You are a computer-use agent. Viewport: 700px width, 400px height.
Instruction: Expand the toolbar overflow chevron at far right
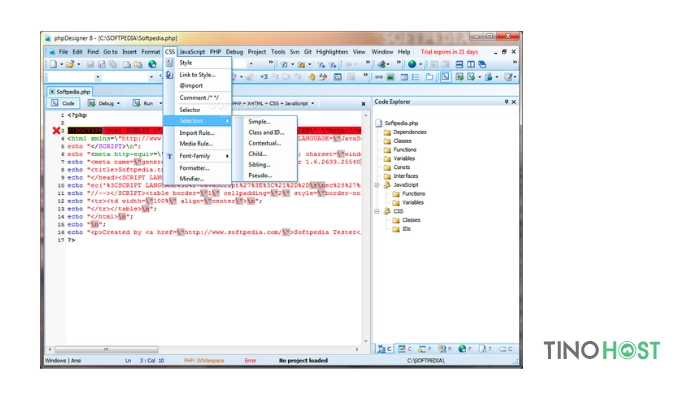[515, 62]
